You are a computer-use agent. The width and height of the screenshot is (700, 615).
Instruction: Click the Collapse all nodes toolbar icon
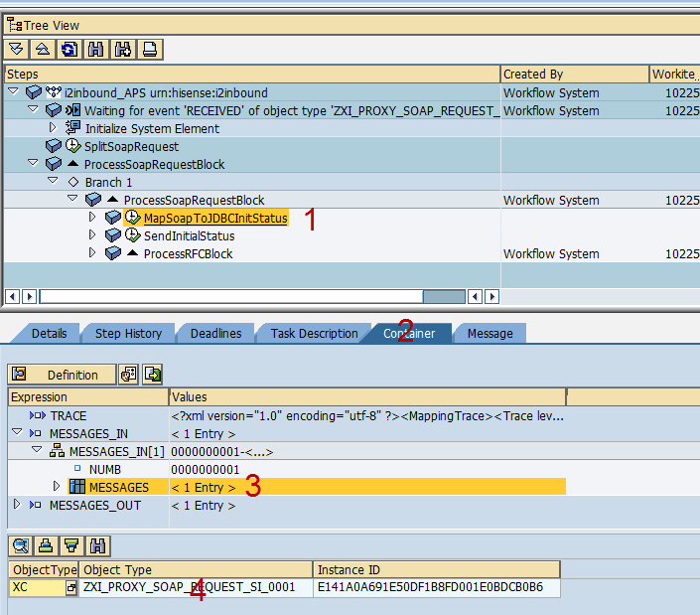[43, 49]
